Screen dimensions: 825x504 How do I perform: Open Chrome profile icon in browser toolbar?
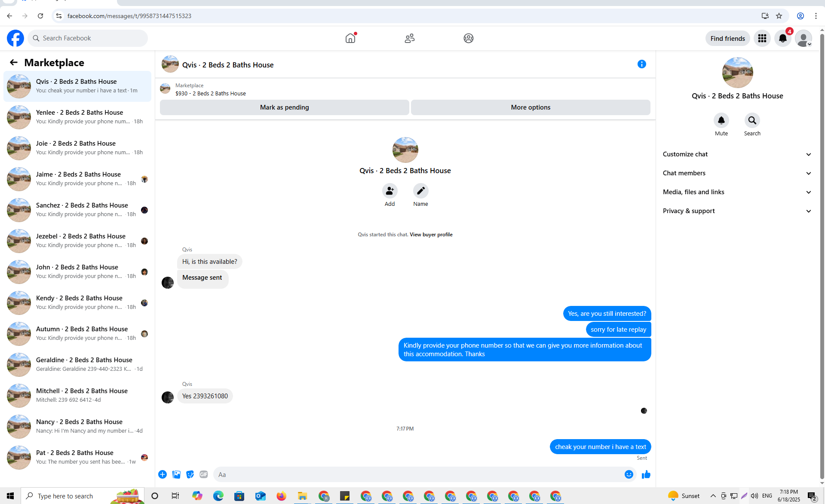[x=800, y=16]
